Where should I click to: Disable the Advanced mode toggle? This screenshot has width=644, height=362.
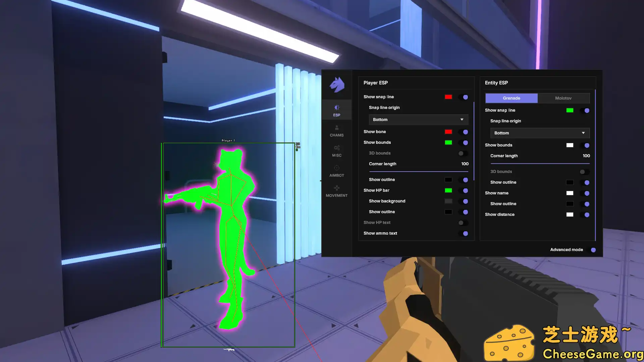tap(592, 250)
